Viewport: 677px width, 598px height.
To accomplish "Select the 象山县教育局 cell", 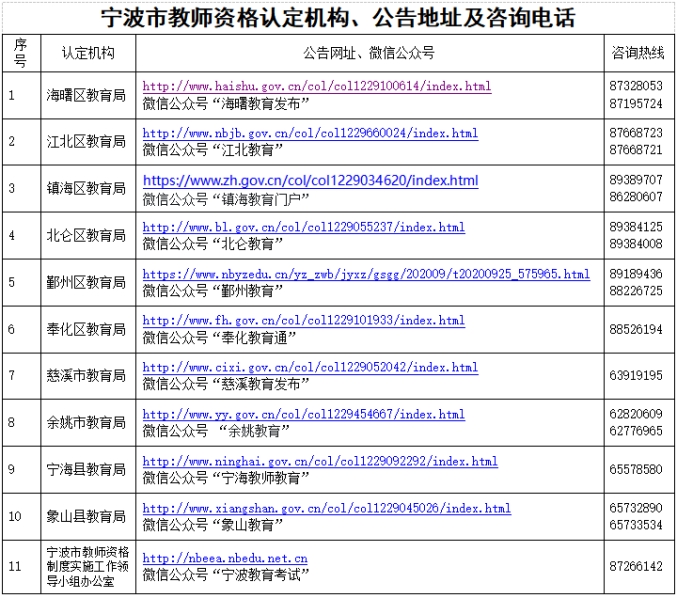I will pyautogui.click(x=86, y=517).
